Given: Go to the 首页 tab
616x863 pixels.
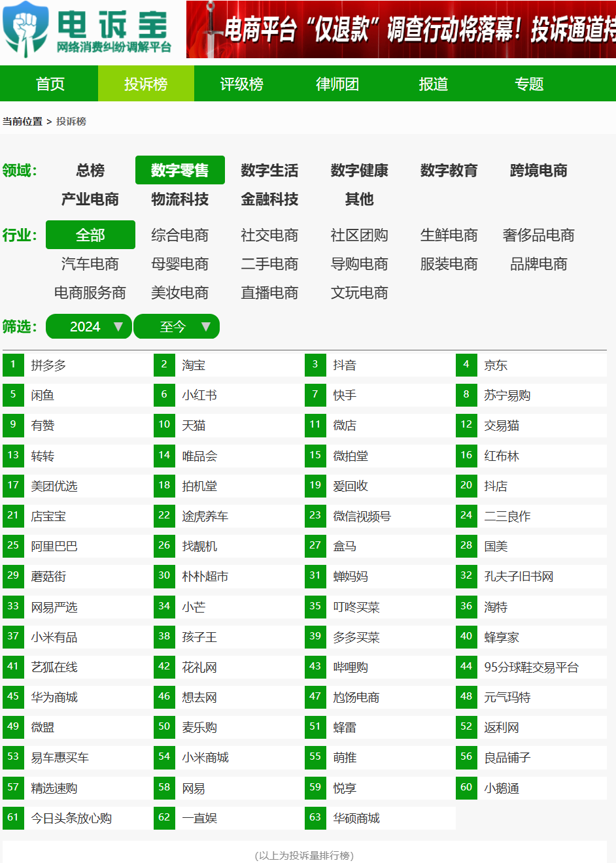Looking at the screenshot, I should click(50, 84).
